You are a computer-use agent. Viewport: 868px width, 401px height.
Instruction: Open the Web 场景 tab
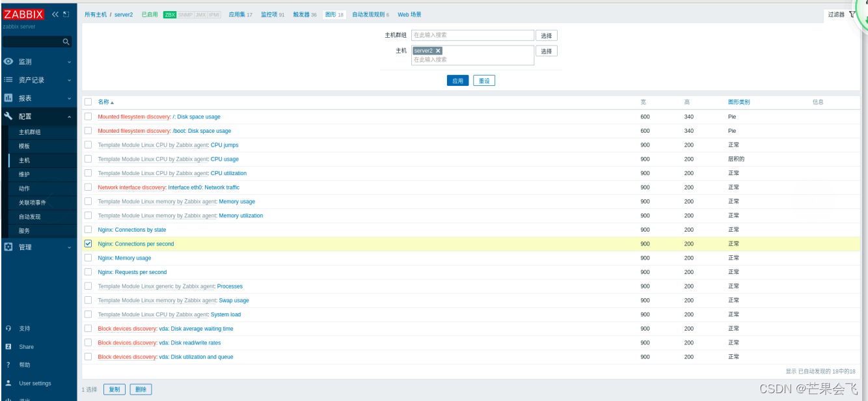(x=409, y=14)
